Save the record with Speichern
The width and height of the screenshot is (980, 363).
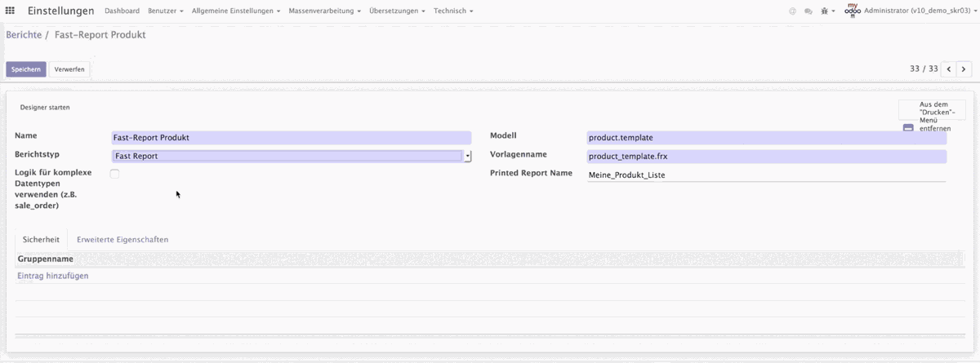pos(26,69)
